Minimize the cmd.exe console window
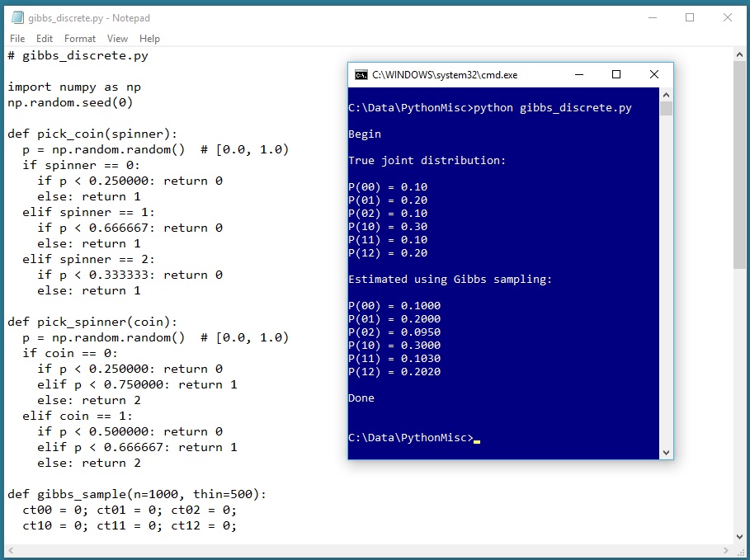The width and height of the screenshot is (750, 560). click(578, 74)
